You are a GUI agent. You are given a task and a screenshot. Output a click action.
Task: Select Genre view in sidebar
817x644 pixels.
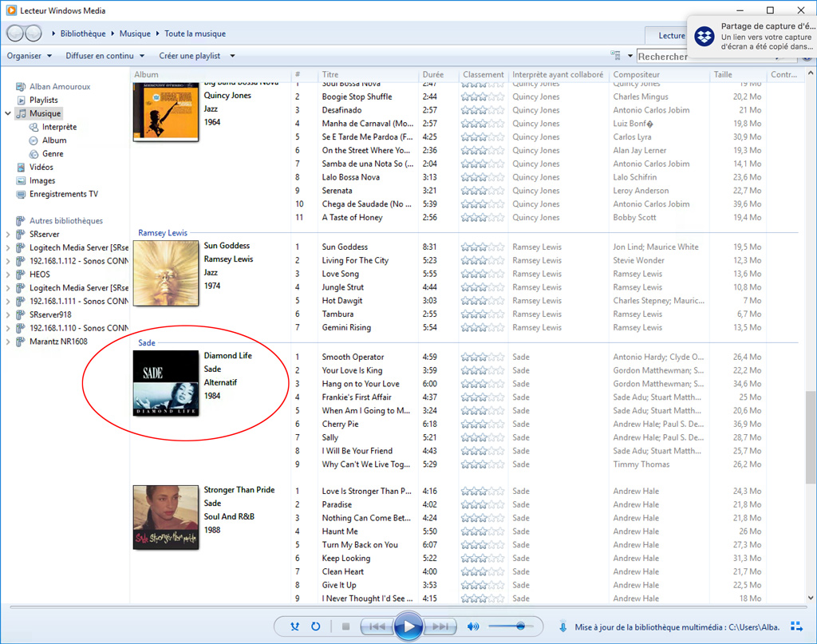point(52,154)
